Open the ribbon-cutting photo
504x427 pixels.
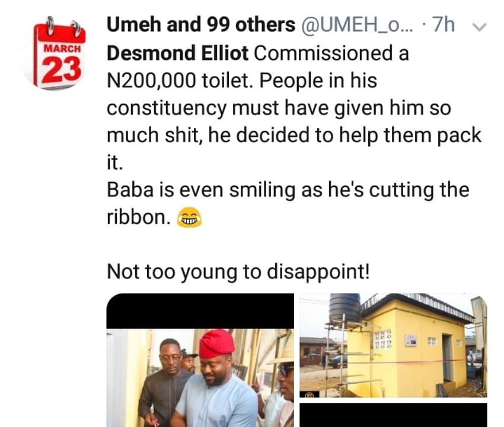[200, 377]
